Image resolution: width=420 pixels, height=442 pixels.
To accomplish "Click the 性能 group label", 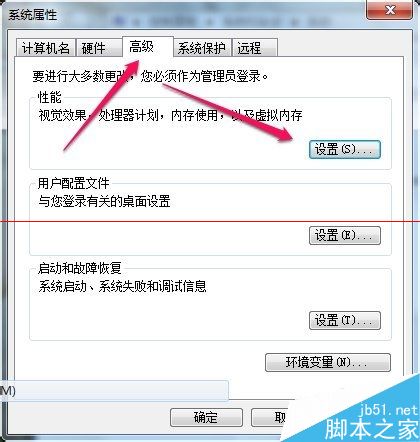I will pos(50,98).
